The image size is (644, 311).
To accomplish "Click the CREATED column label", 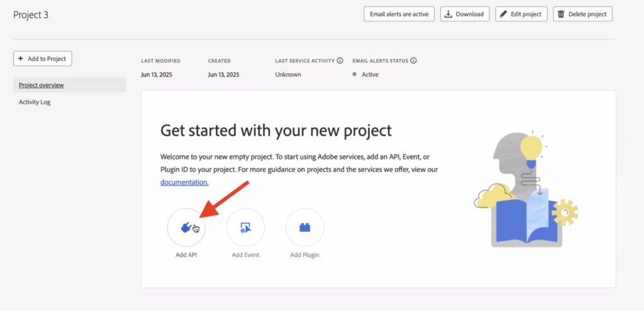I will 219,61.
